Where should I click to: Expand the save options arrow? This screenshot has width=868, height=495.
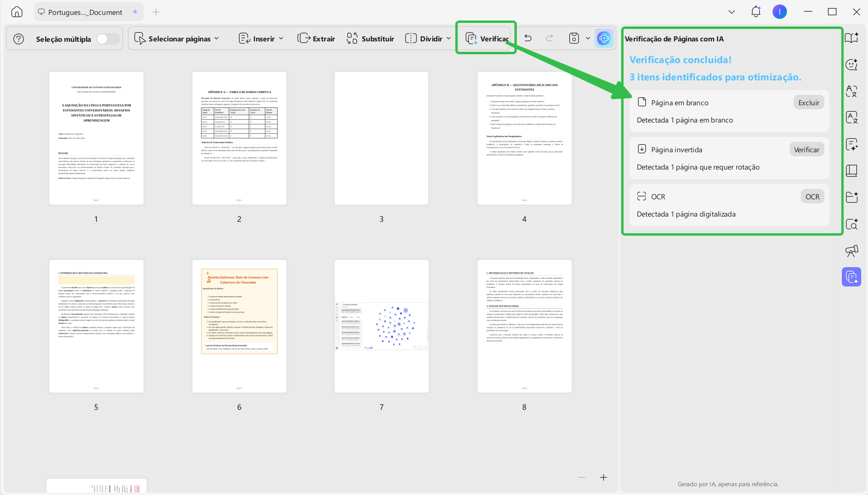pos(588,39)
